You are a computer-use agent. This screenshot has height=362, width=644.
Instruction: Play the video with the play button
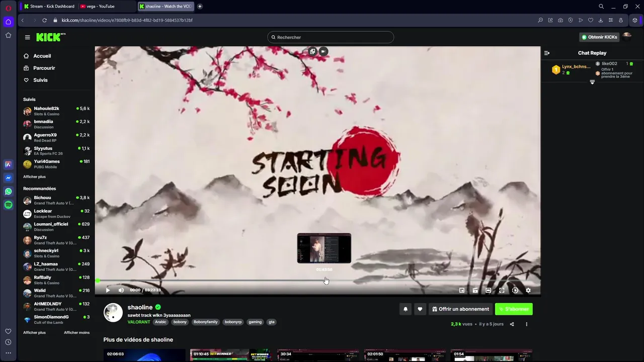point(108,290)
